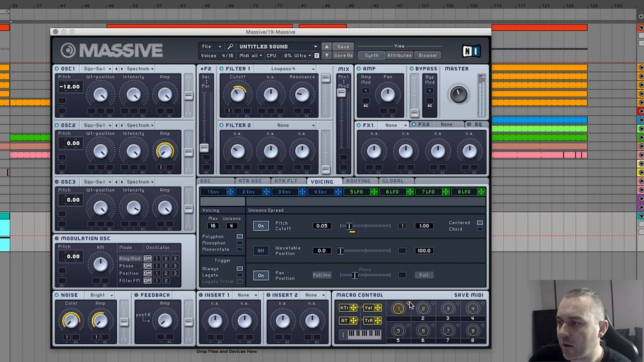Open the OSC2 Spectrum mode dropdown
This screenshot has height=362, width=644.
(x=140, y=125)
